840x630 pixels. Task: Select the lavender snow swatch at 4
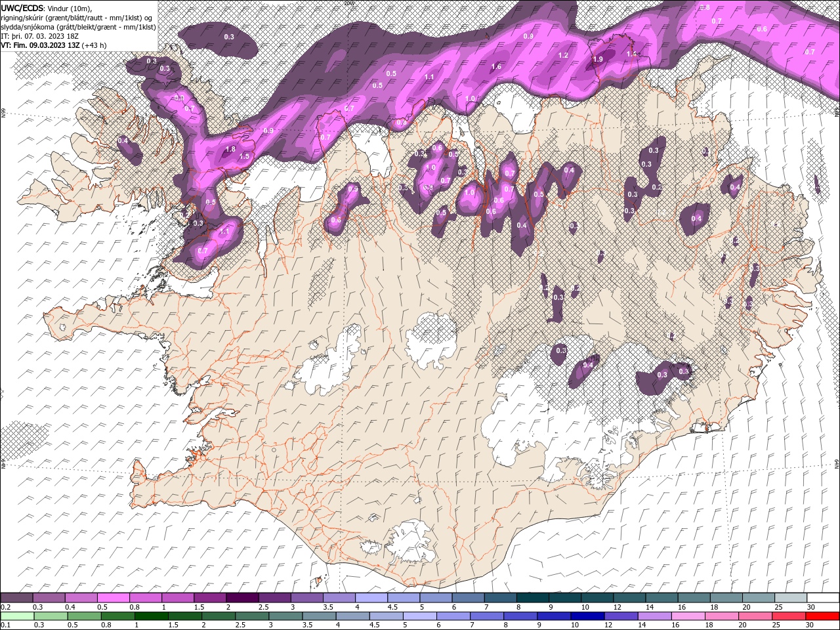pyautogui.click(x=371, y=598)
